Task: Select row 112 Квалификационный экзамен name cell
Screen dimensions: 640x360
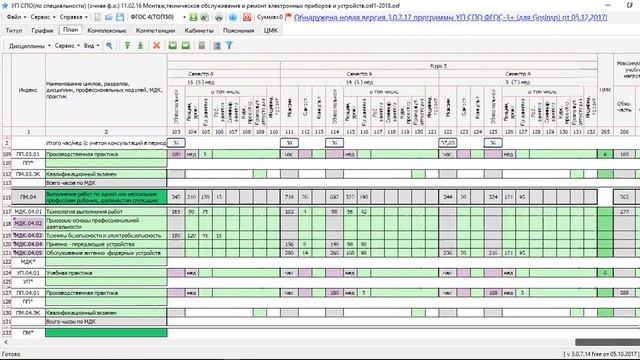Action: click(x=106, y=174)
